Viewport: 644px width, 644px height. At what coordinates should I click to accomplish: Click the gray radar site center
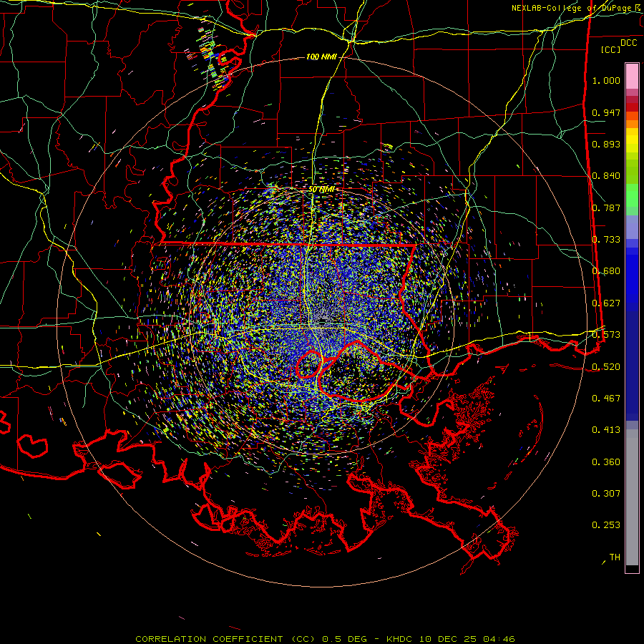[323, 321]
